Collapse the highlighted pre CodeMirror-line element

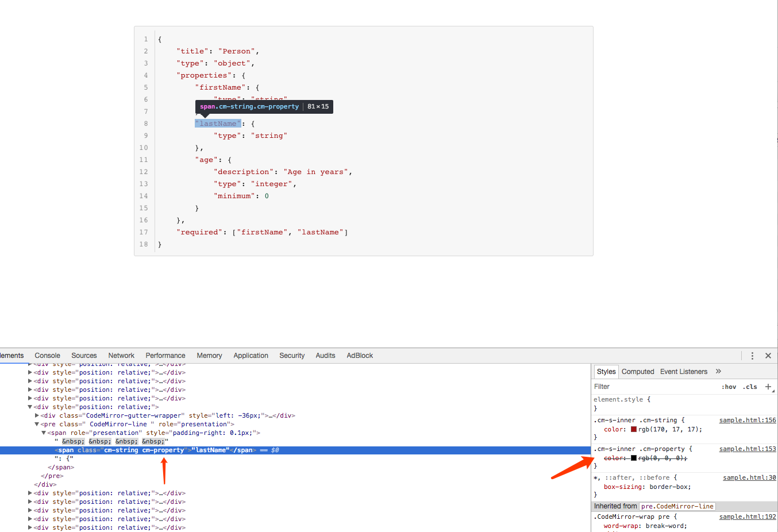[37, 424]
